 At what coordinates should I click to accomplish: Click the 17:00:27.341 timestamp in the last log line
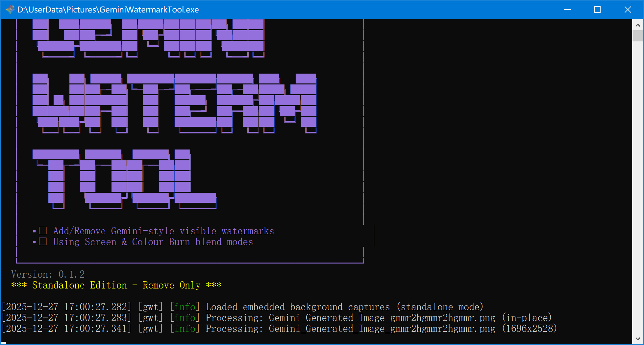pos(95,328)
